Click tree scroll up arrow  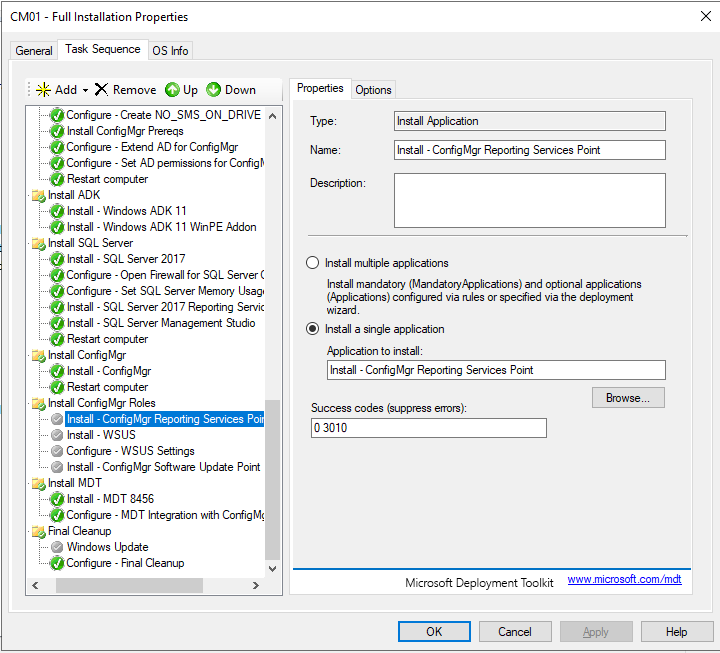[x=272, y=116]
